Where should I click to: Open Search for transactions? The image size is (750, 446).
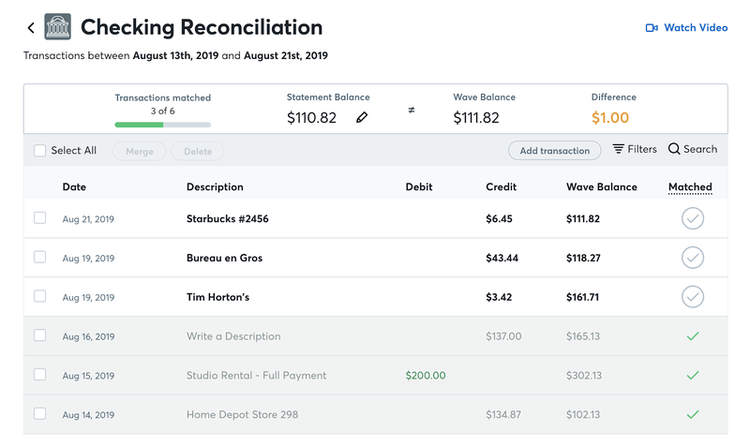(x=693, y=149)
